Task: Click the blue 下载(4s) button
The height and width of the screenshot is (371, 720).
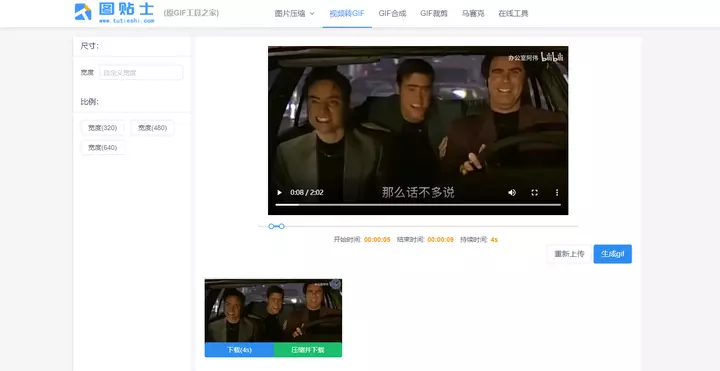Action: point(239,350)
